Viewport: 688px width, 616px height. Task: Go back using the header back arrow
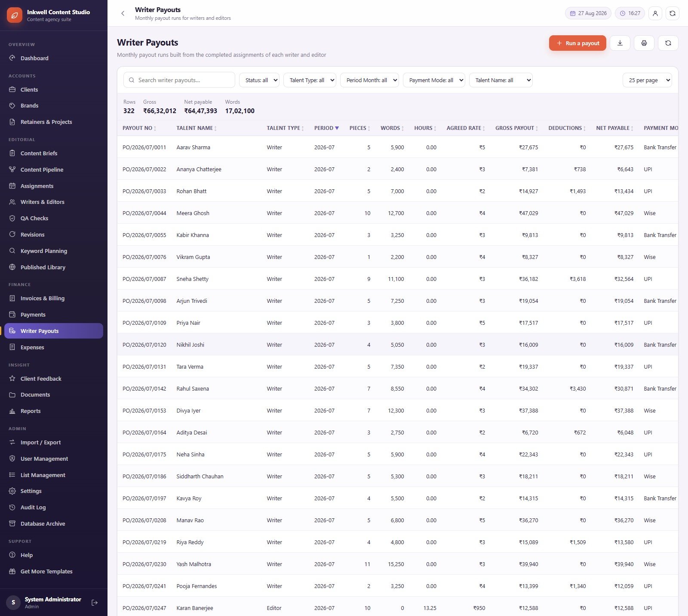click(123, 13)
